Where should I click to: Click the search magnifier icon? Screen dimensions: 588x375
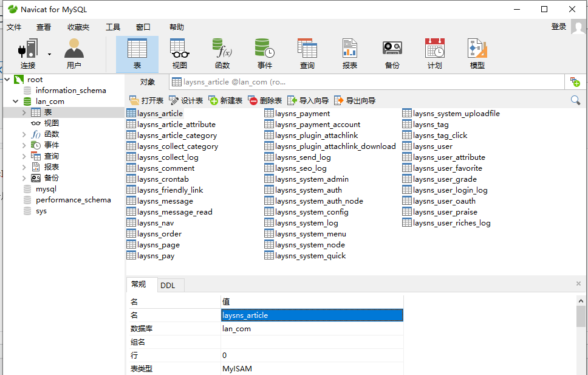pos(575,100)
